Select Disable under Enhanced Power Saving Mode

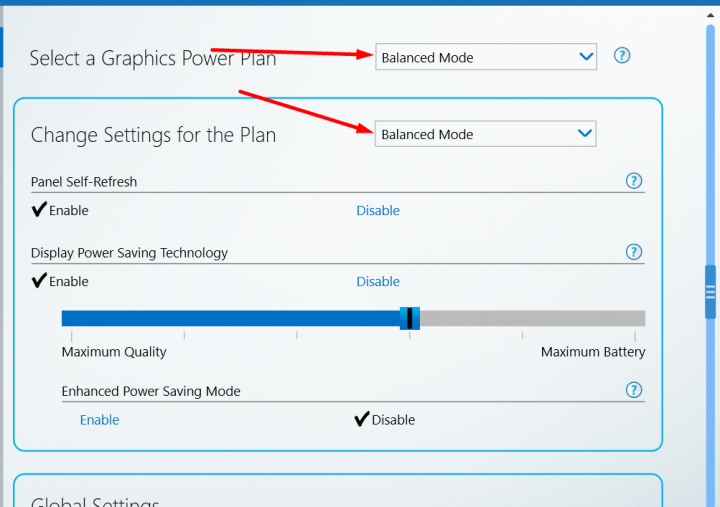(385, 419)
